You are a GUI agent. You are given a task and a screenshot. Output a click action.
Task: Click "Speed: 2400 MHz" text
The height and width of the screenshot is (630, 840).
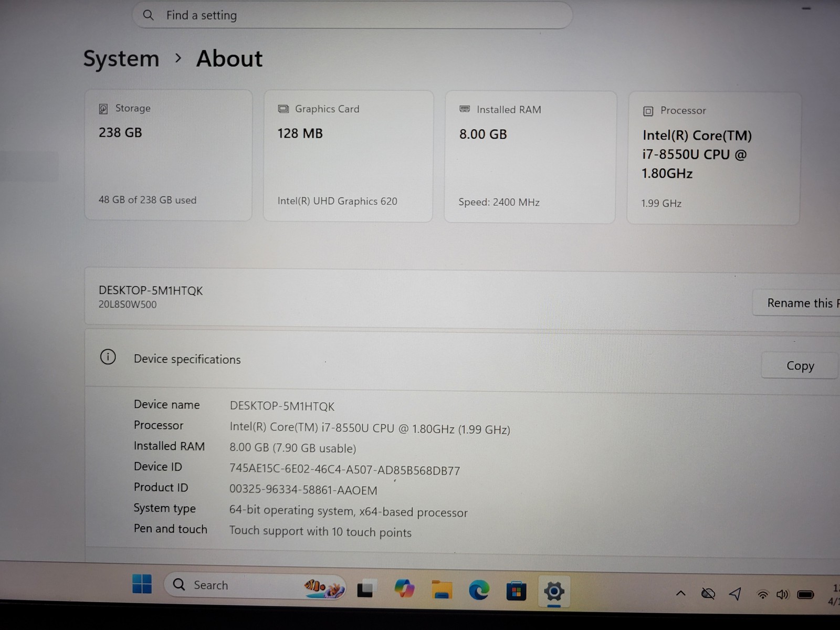pyautogui.click(x=499, y=202)
